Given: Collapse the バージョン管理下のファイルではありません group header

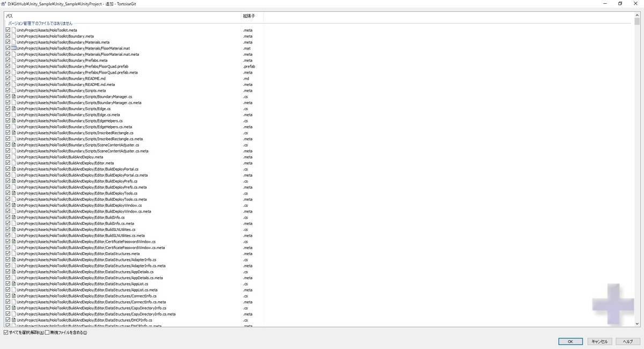Looking at the screenshot, I should [39, 24].
